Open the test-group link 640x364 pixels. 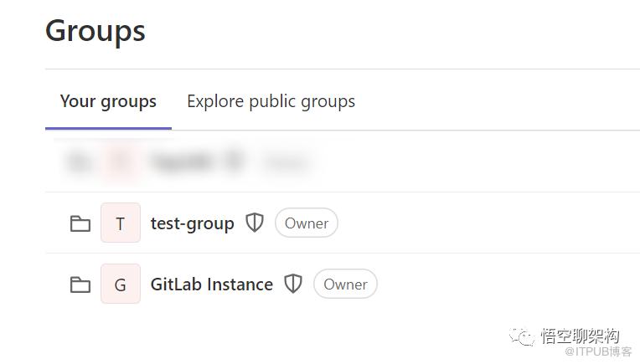tap(192, 223)
